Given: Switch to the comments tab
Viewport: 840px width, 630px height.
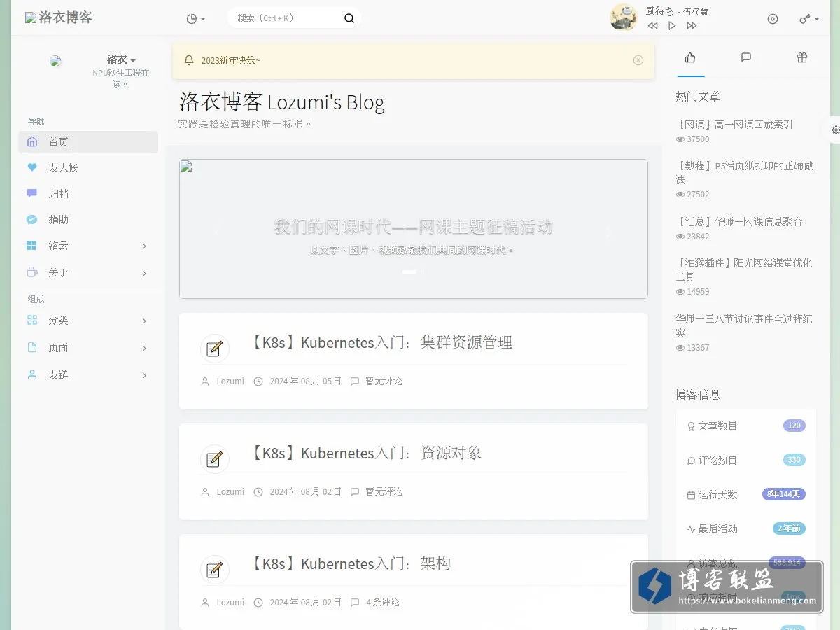Looking at the screenshot, I should coord(746,57).
